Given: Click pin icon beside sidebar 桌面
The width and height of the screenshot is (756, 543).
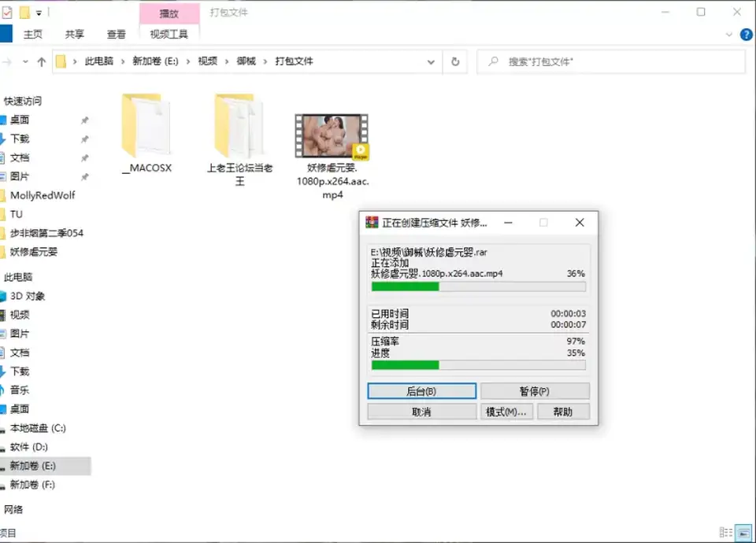Looking at the screenshot, I should point(85,120).
